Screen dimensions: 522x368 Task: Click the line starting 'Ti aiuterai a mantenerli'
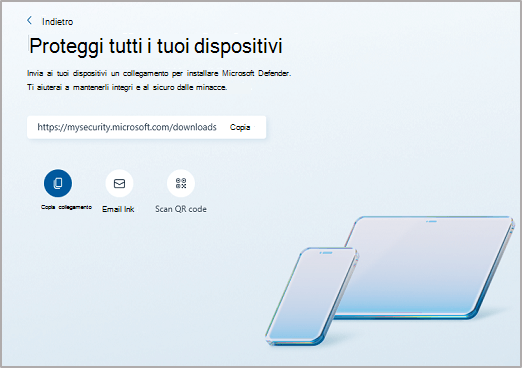coord(127,87)
